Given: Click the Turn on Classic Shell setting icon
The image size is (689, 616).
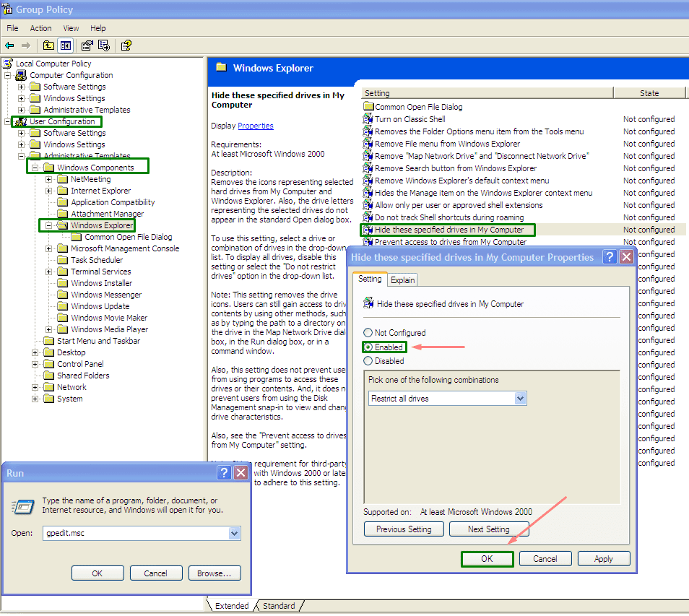Looking at the screenshot, I should tap(368, 118).
